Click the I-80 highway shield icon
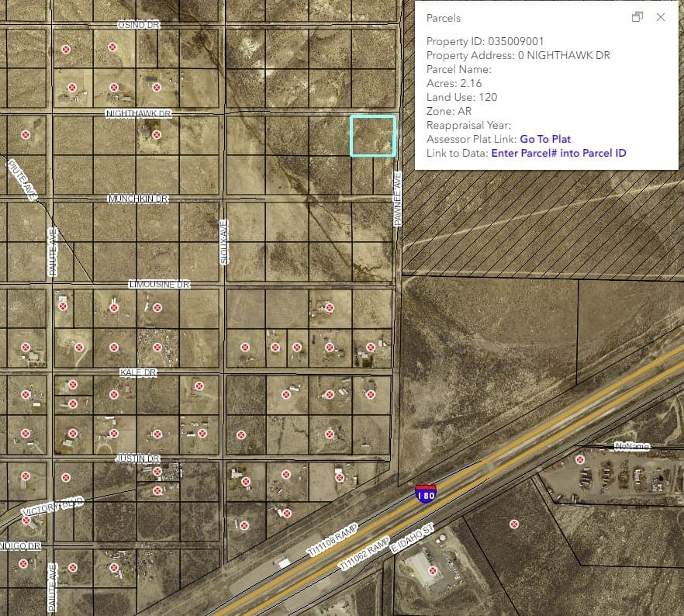This screenshot has width=684, height=616. tap(425, 494)
